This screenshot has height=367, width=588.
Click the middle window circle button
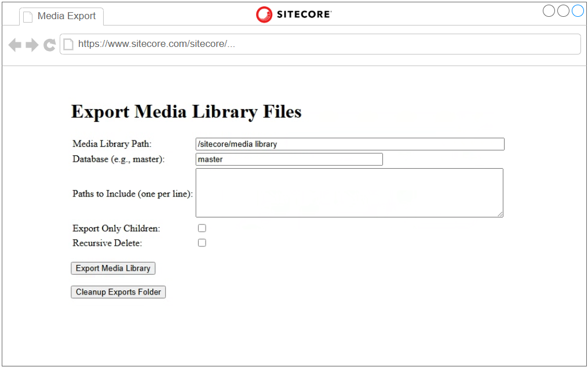(563, 11)
